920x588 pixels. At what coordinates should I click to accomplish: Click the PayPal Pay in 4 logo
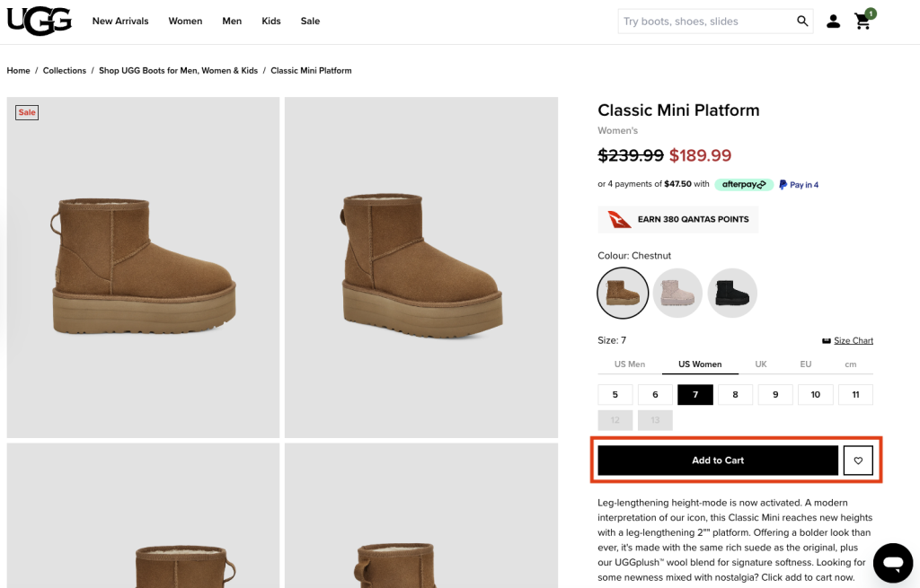click(799, 185)
